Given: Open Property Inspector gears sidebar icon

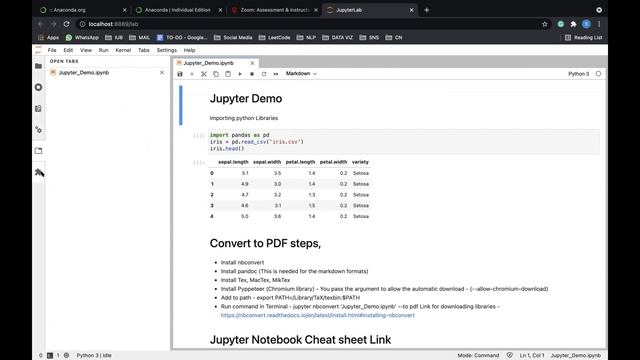Looking at the screenshot, I should 38,130.
